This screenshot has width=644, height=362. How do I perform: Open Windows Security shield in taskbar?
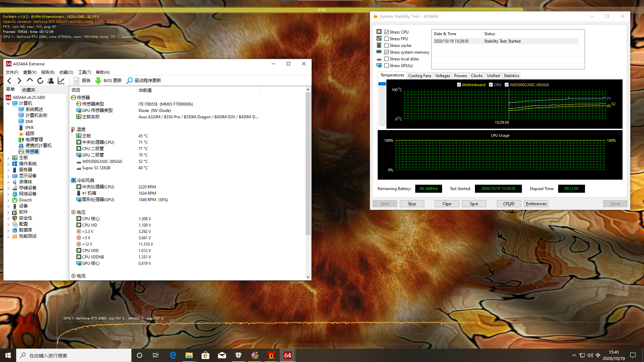point(238,355)
